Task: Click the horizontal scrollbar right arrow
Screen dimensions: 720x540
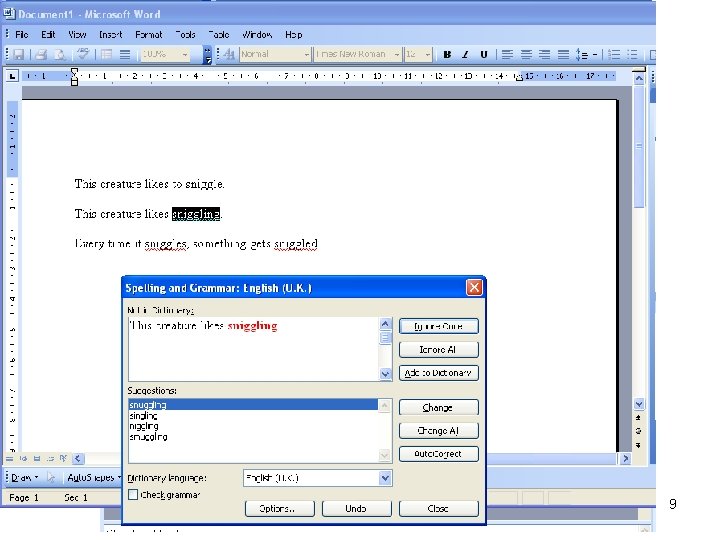Action: pos(625,458)
